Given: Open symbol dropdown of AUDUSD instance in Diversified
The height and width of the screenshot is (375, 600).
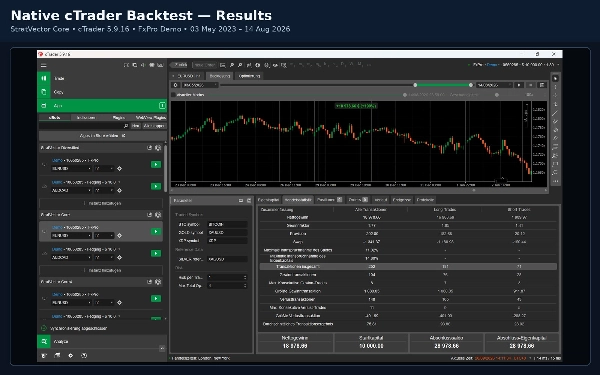Looking at the screenshot, I should [x=72, y=190].
